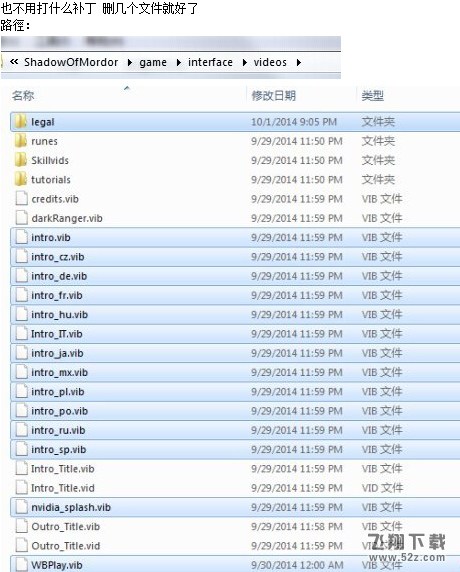Select the legal folder icon
Viewport: 460px width, 572px height.
click(21, 121)
